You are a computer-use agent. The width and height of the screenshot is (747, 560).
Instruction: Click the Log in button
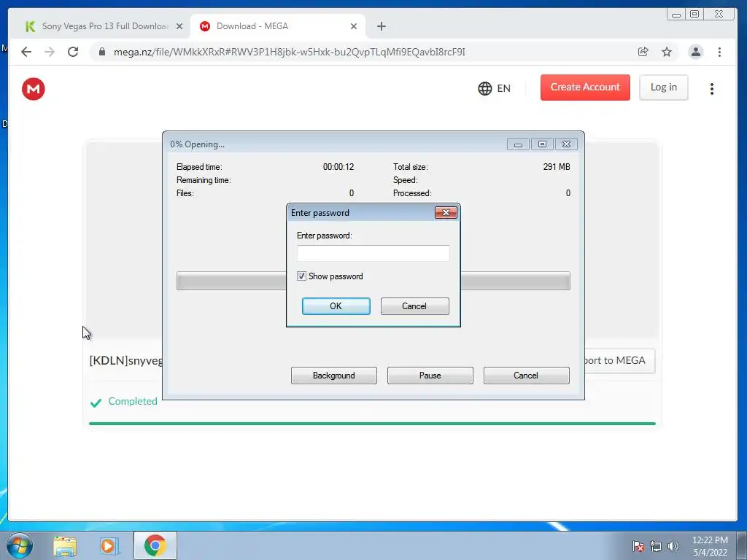(664, 87)
